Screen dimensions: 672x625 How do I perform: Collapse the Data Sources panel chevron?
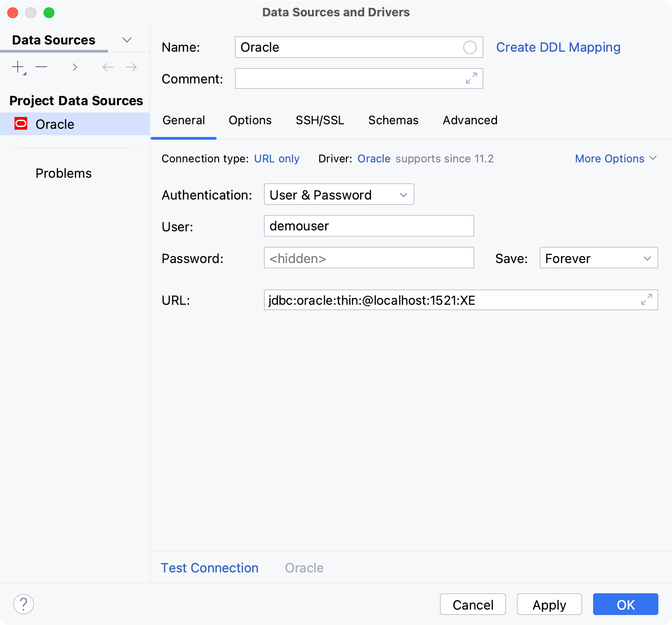coord(127,39)
